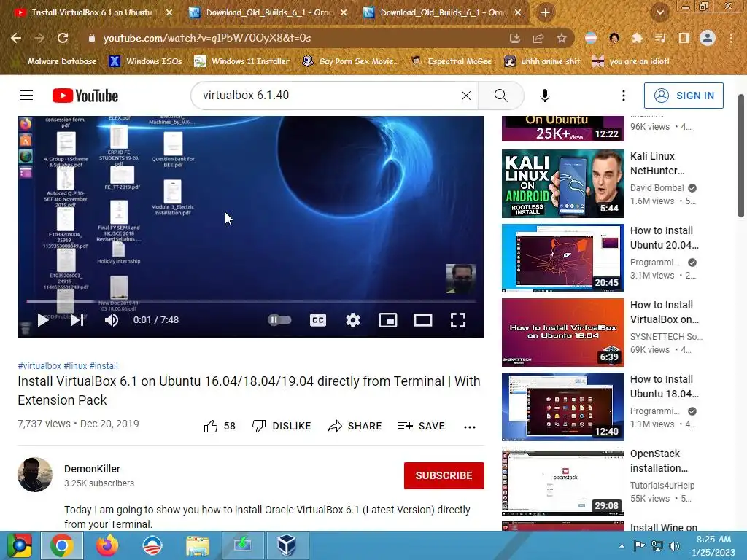
Task: Run search with magnifier button
Action: [x=500, y=96]
